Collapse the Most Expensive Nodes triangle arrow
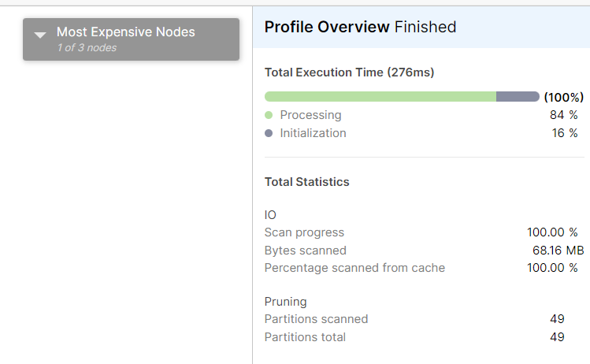 click(x=41, y=35)
